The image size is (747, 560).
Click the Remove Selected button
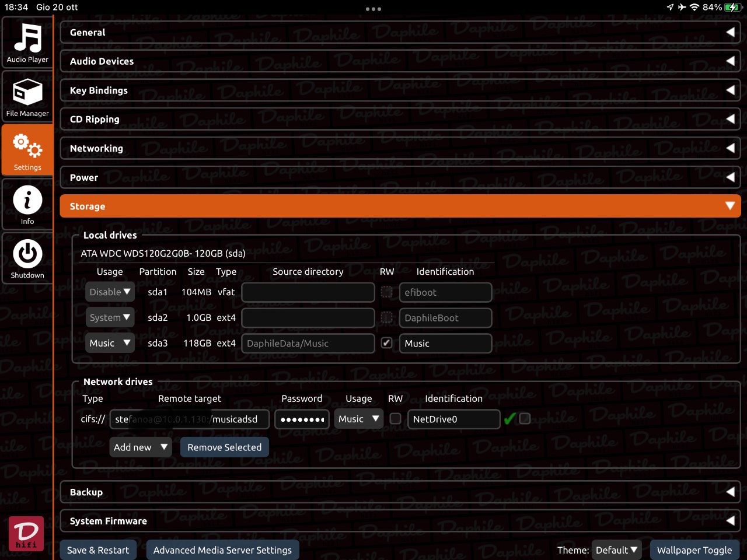[225, 447]
